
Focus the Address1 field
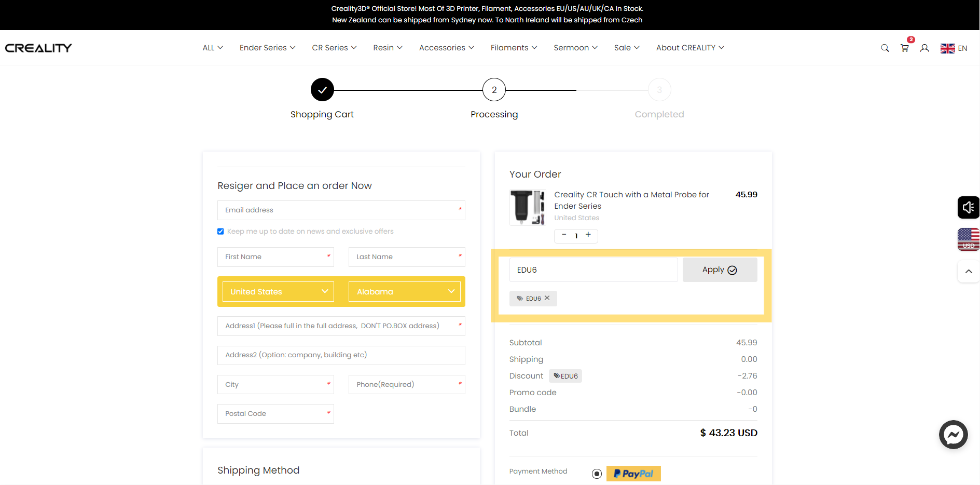pyautogui.click(x=341, y=326)
